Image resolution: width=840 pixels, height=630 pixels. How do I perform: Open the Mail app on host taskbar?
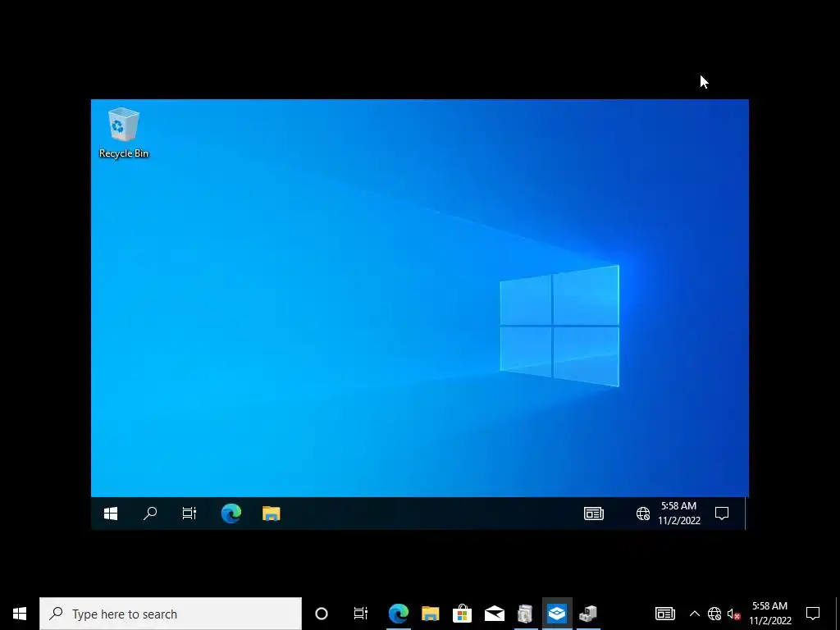(x=494, y=614)
